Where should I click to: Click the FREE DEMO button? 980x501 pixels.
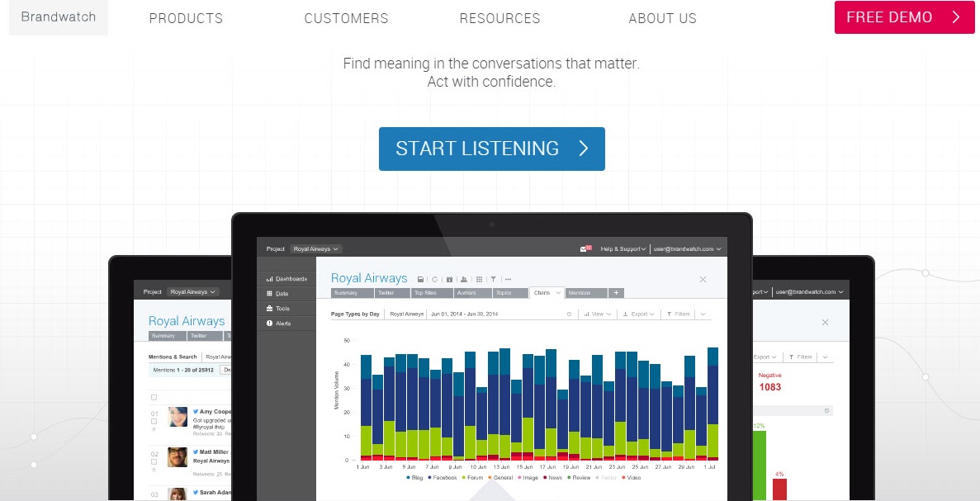pos(904,17)
